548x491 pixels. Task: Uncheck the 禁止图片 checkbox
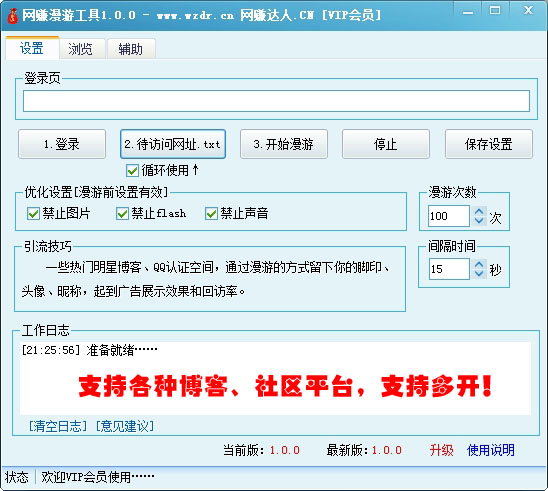coord(33,213)
